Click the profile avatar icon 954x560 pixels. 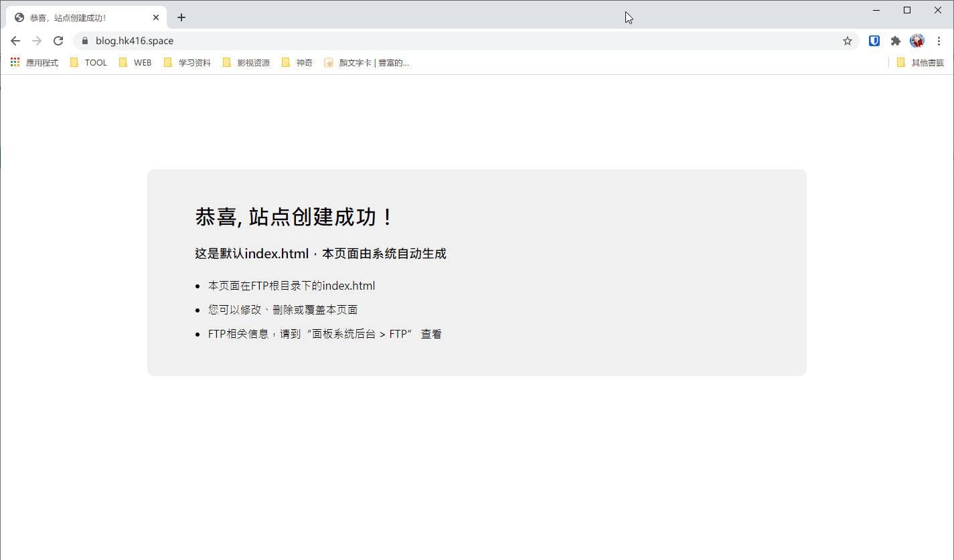(x=917, y=41)
